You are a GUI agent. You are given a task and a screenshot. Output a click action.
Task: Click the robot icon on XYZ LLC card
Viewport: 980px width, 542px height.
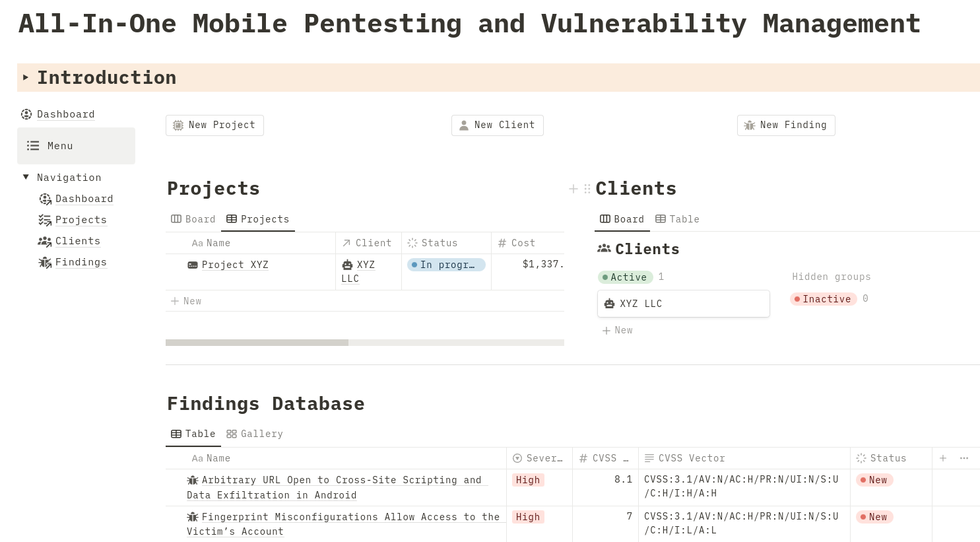click(x=609, y=304)
